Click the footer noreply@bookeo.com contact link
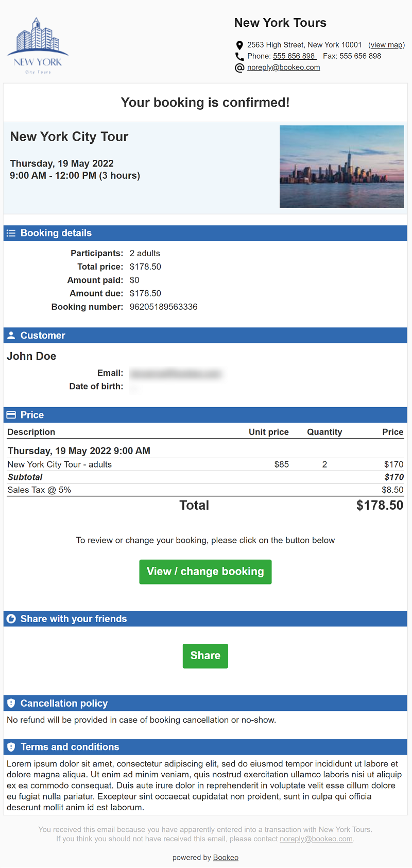The image size is (412, 868). tap(316, 839)
